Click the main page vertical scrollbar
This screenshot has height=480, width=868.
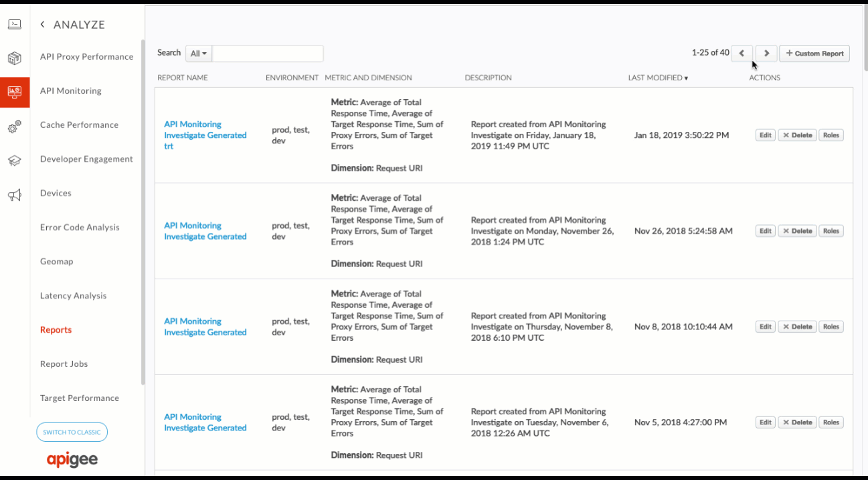pos(865,37)
